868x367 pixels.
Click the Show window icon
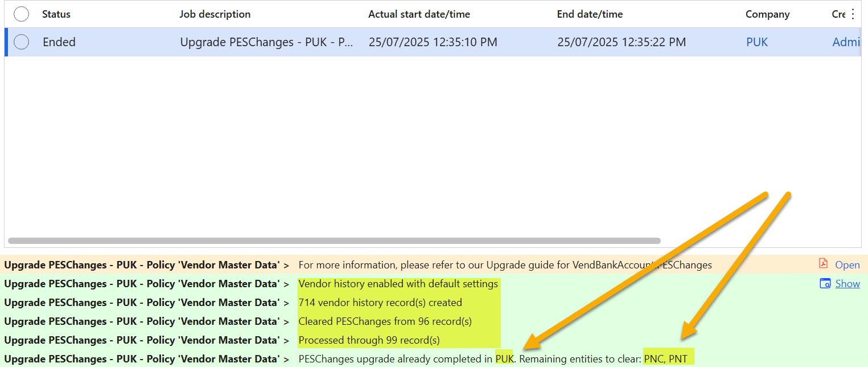click(825, 283)
